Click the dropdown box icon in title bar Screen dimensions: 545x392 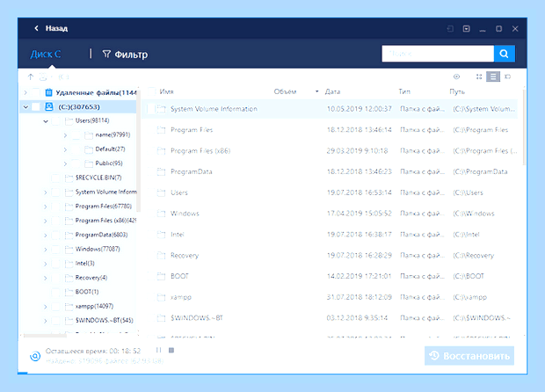467,28
